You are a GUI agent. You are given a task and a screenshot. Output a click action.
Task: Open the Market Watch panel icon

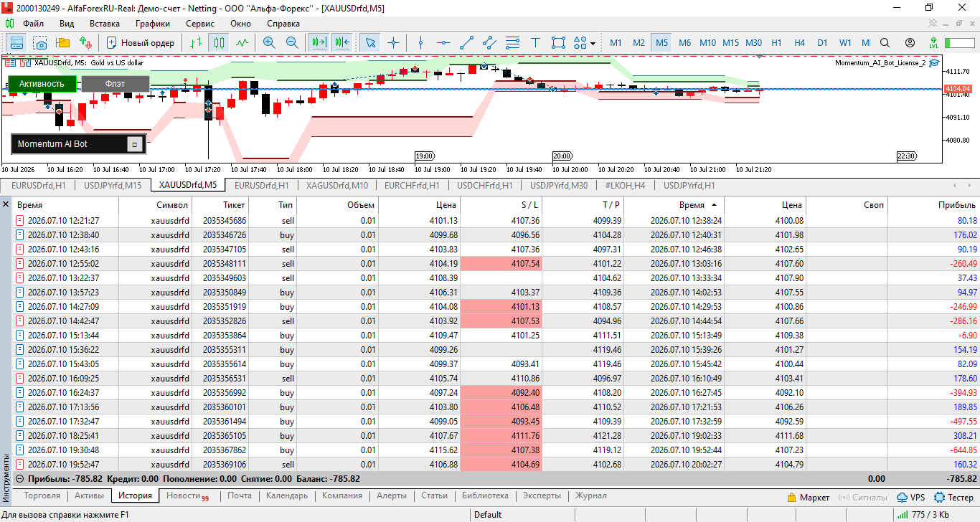click(x=17, y=42)
